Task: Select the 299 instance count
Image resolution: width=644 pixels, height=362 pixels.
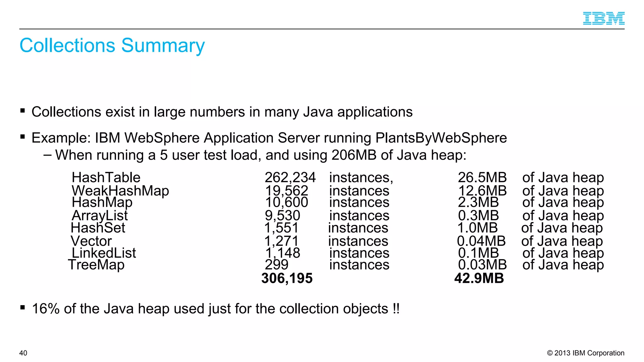Action: click(276, 265)
